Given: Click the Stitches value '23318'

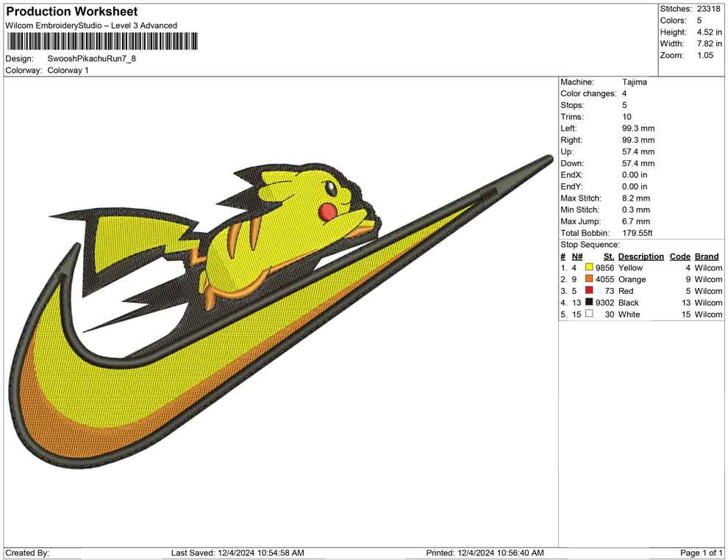Looking at the screenshot, I should (708, 9).
